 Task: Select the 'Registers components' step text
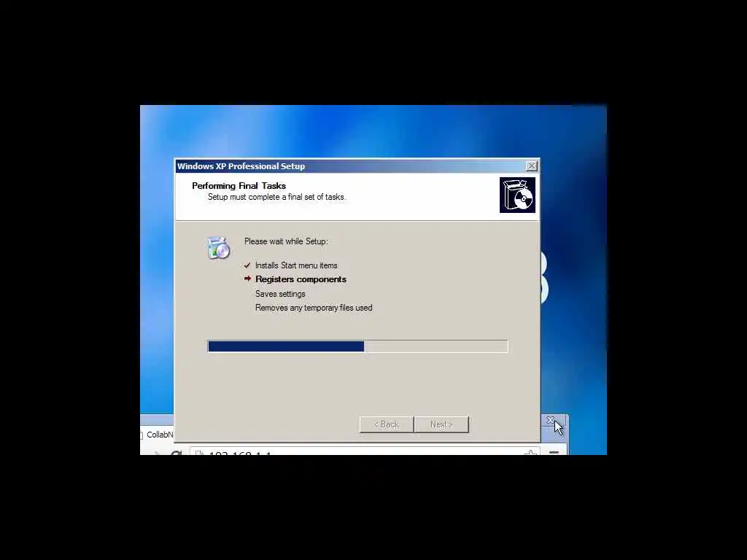coord(301,279)
